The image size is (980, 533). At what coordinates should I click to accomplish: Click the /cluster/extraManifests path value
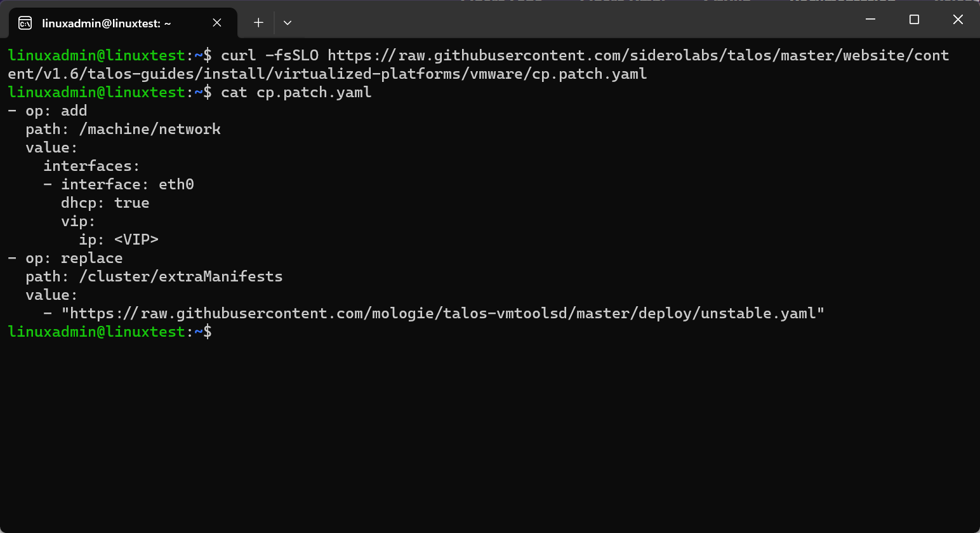181,276
